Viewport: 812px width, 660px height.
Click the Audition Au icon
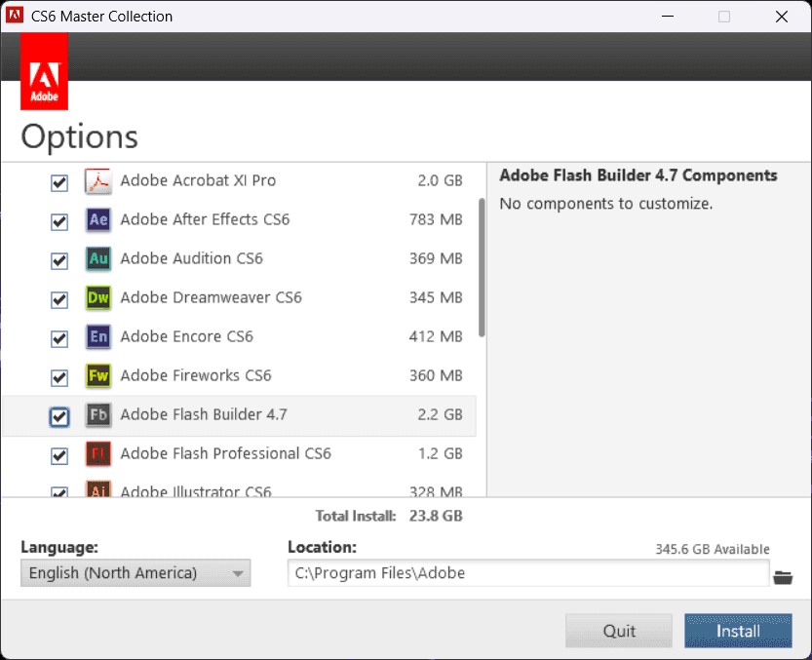98,259
